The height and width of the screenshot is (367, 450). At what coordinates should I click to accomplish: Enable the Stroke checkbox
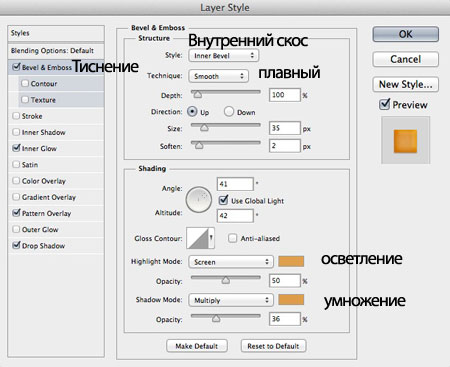tap(16, 116)
